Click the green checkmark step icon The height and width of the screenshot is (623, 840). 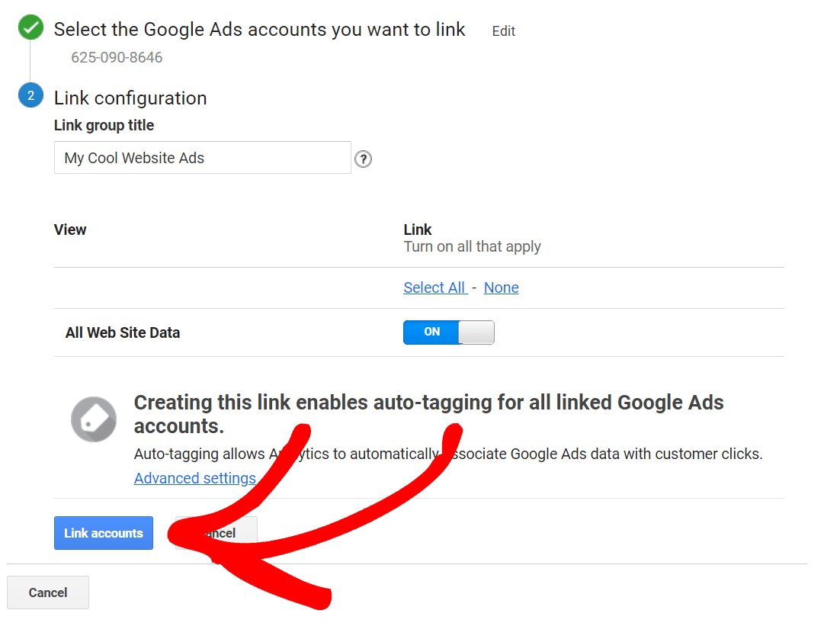pos(30,27)
